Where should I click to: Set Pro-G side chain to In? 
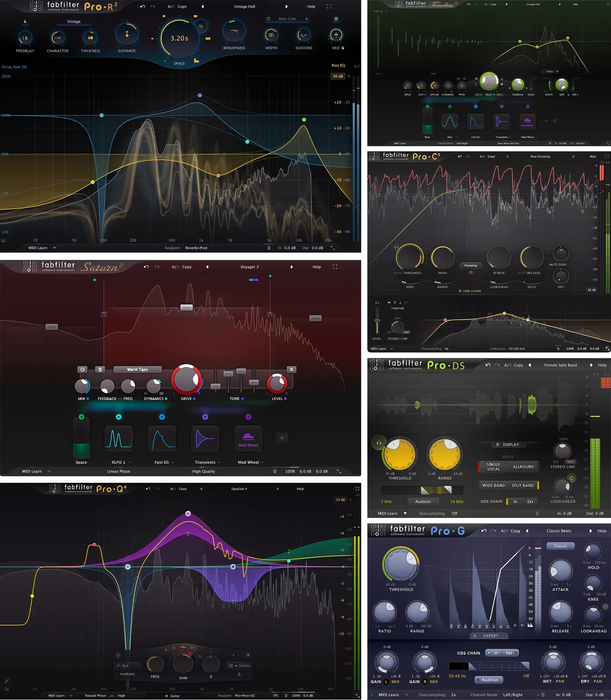pyautogui.click(x=494, y=653)
